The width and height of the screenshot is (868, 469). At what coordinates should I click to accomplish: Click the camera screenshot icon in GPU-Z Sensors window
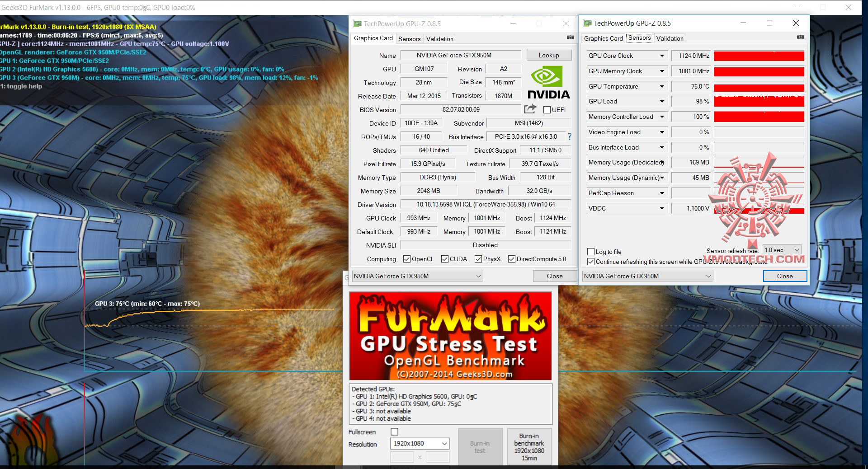click(x=801, y=37)
